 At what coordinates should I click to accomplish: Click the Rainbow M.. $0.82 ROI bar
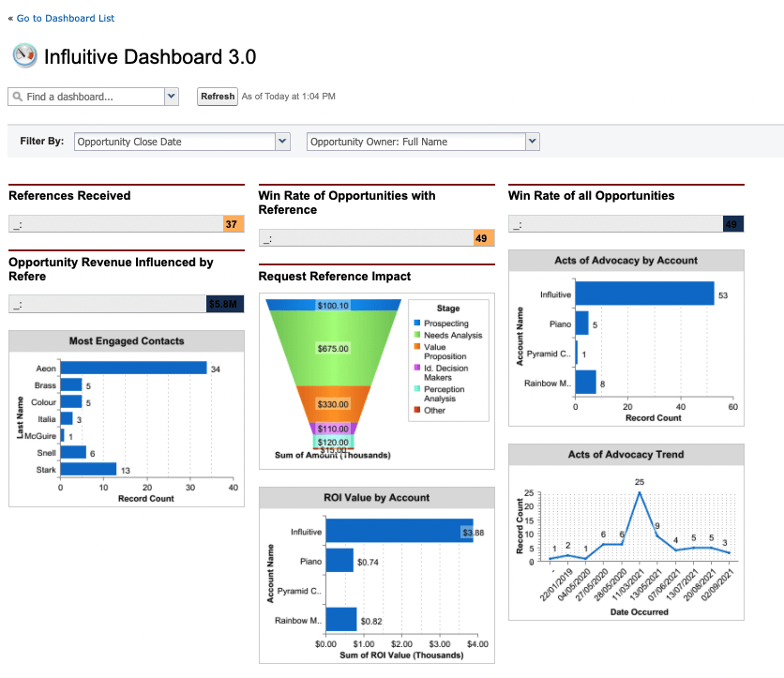(x=341, y=619)
